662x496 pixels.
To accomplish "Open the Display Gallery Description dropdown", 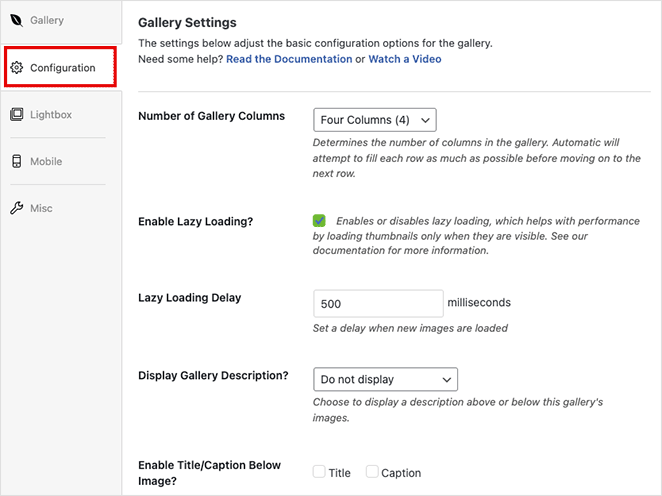I will tap(385, 379).
